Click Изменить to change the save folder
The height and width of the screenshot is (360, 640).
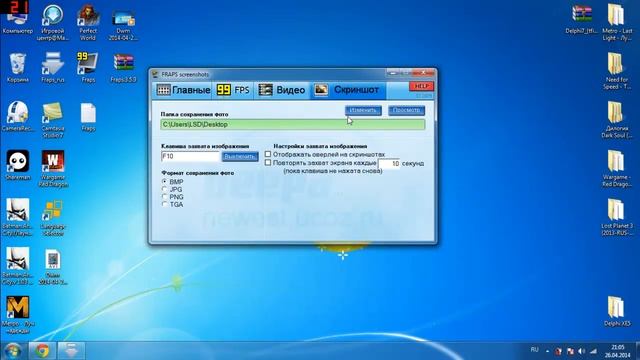363,110
